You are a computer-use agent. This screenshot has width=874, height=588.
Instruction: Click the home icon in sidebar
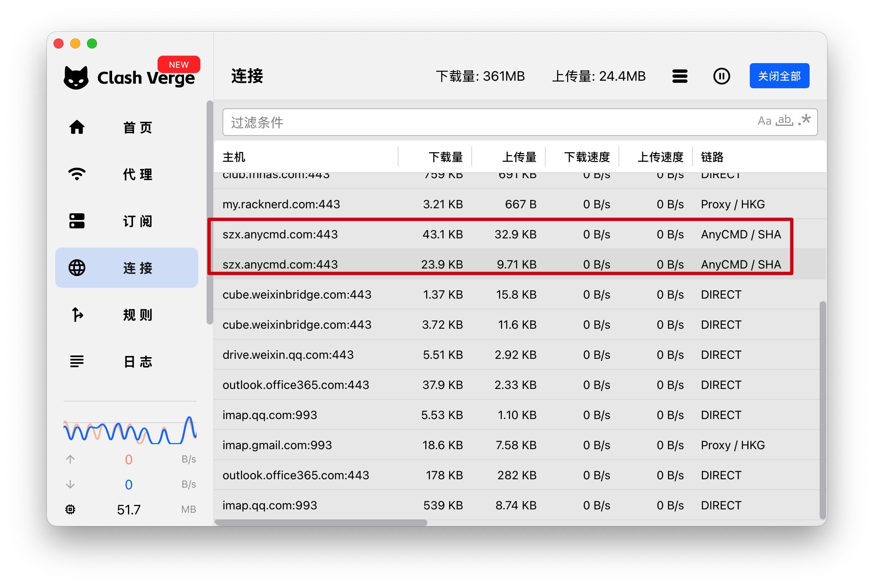[x=77, y=127]
